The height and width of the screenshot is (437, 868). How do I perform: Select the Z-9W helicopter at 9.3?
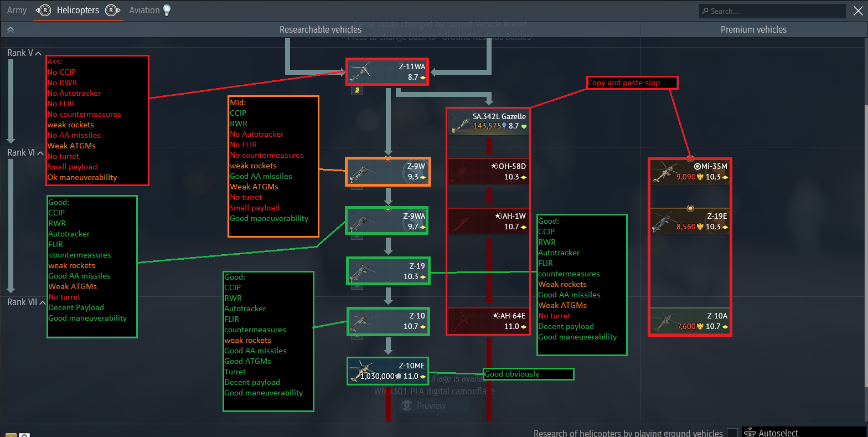click(387, 172)
